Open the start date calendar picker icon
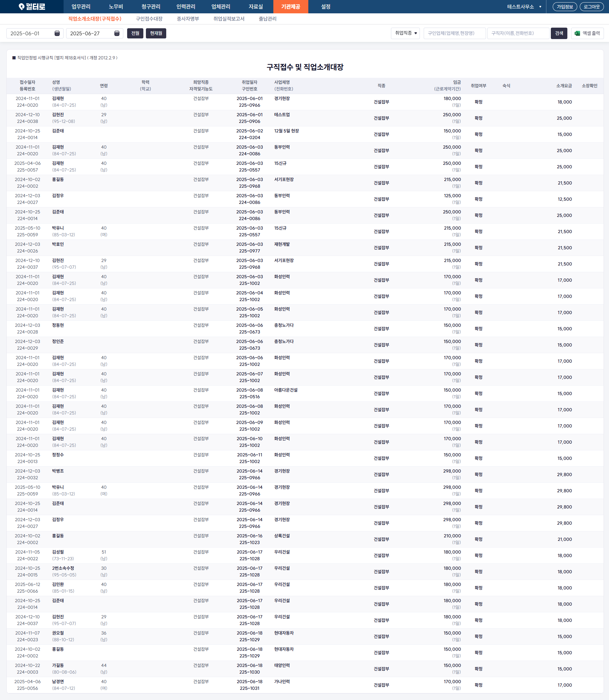The image size is (609, 700). (57, 33)
